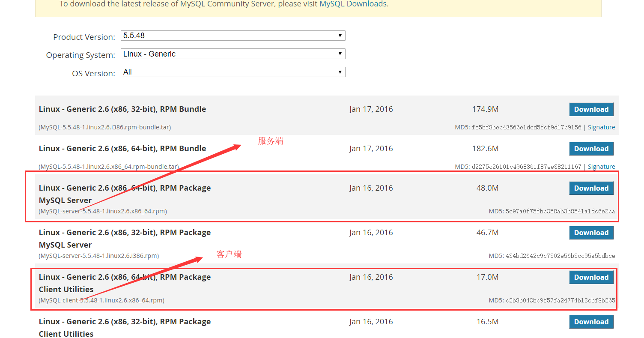Click the 'Operating System:' label

[80, 55]
